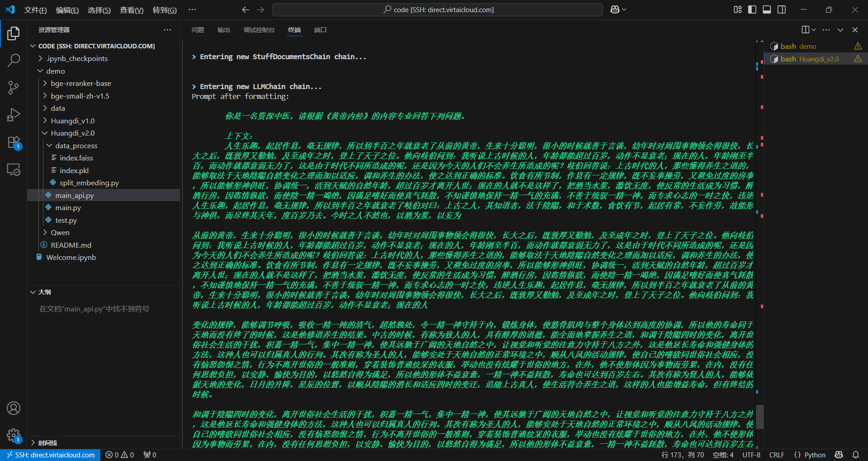868x461 pixels.
Task: Open main.py file
Action: (x=68, y=207)
